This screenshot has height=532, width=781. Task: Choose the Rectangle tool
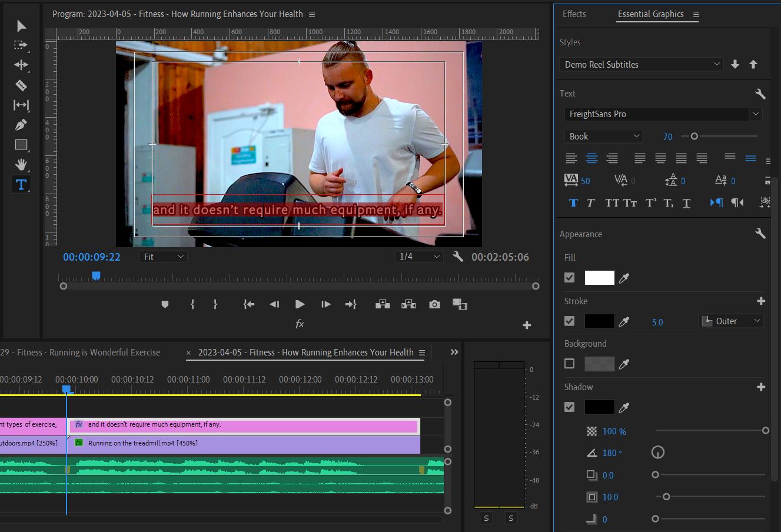click(x=21, y=145)
